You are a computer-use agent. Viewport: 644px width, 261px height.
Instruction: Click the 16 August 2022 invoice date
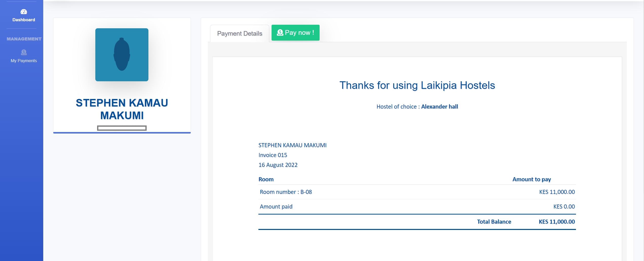[x=278, y=165]
